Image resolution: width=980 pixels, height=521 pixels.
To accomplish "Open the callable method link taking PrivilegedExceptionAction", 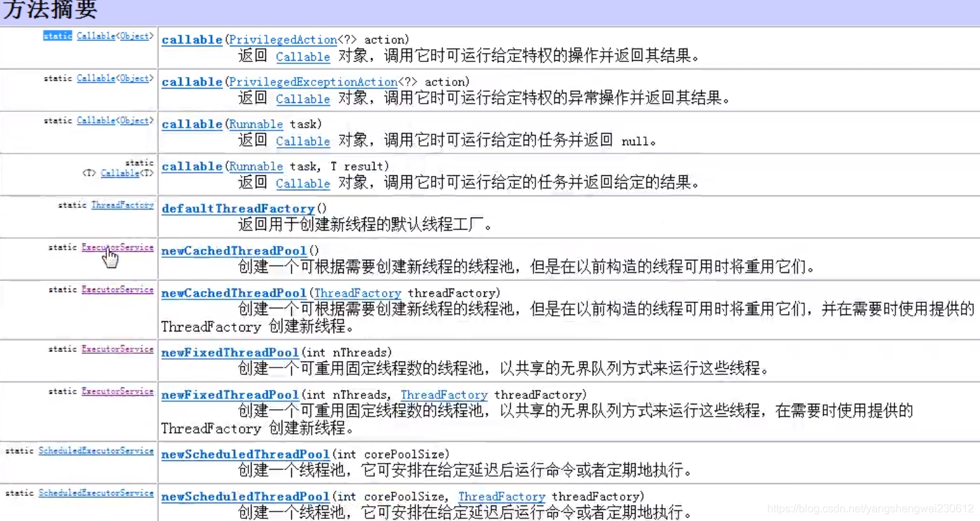I will pos(192,82).
